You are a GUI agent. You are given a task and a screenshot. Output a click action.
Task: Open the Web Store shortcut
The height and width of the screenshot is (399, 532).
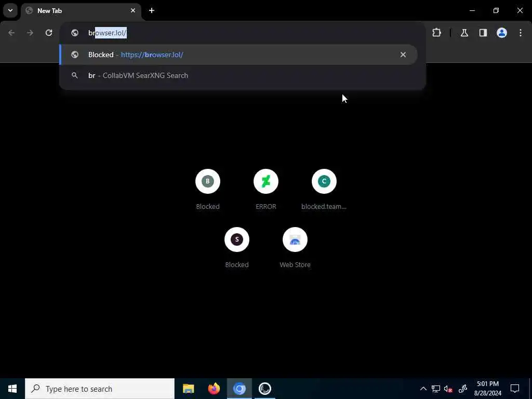pos(295,248)
